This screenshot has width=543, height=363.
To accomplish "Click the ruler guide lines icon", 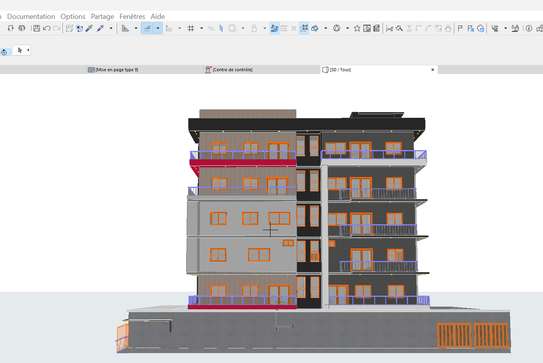I will point(125,28).
